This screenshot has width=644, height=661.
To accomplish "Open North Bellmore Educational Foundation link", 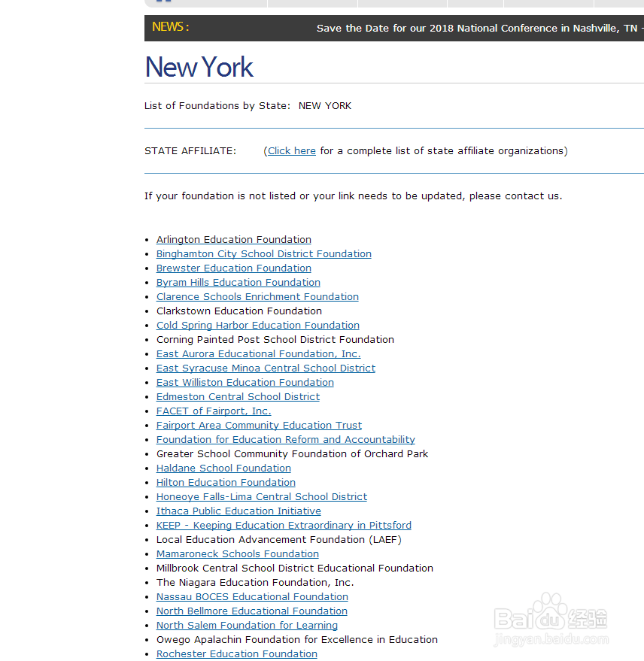I will (x=252, y=611).
